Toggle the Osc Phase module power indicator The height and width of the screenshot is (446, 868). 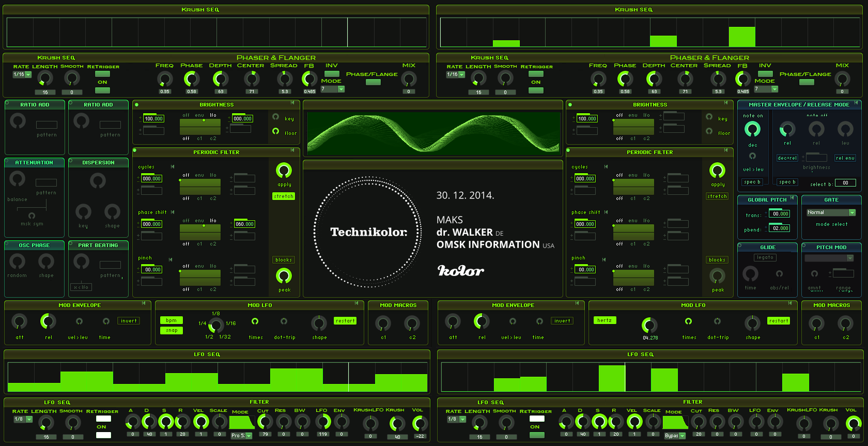7,243
